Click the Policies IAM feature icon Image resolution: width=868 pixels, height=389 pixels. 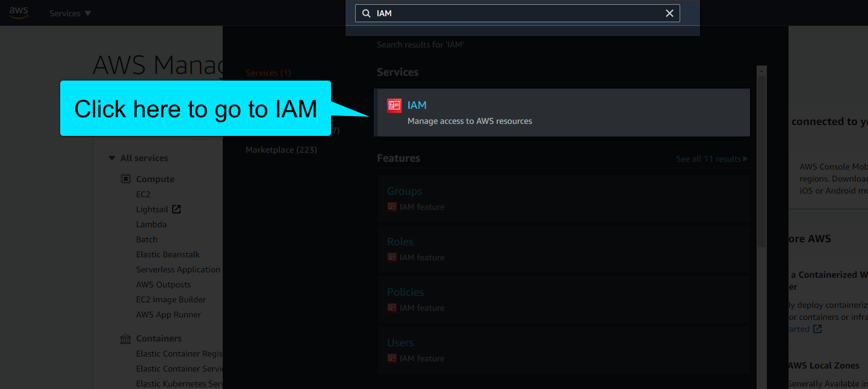point(392,308)
